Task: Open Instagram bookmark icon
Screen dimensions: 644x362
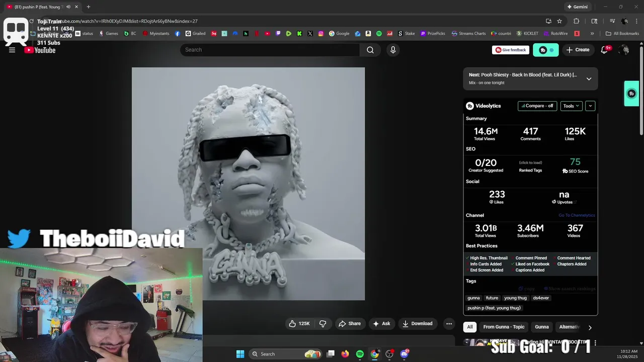Action: click(320, 34)
